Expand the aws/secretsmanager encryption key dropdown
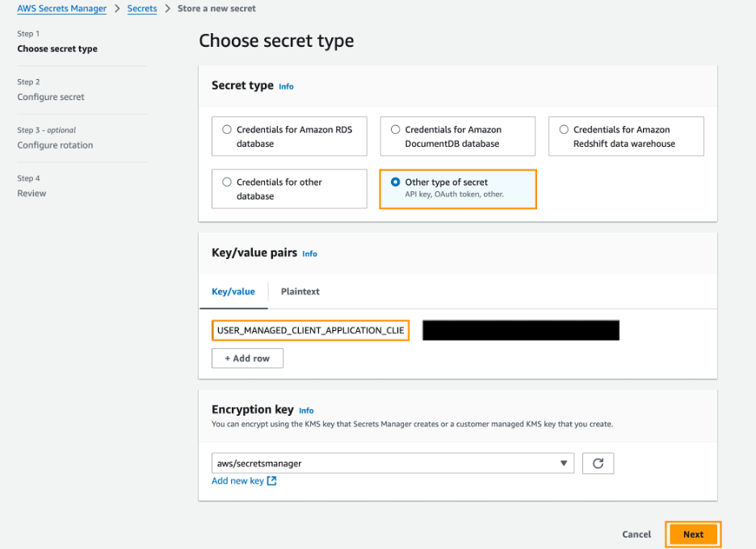Viewport: 756px width, 549px height. click(391, 463)
